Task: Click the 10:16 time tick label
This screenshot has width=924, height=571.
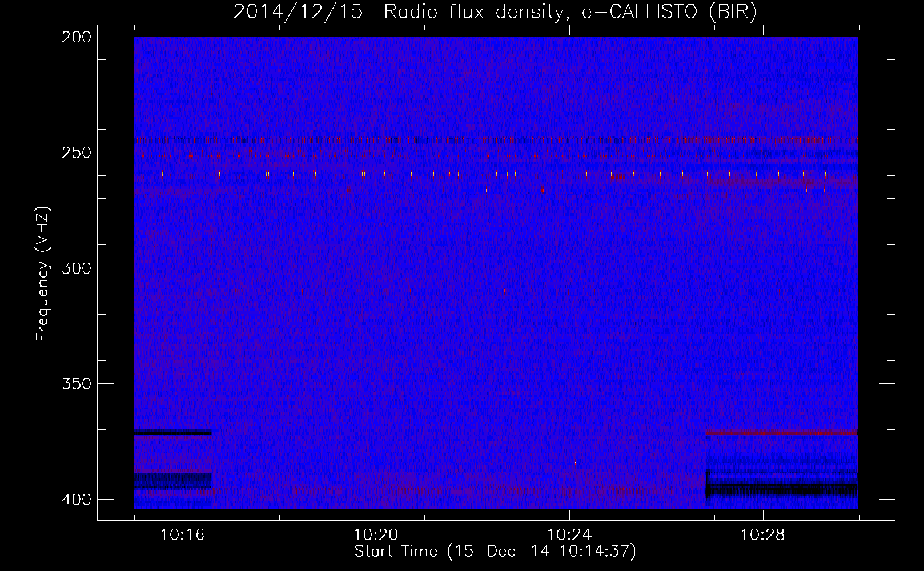Action: coord(183,535)
